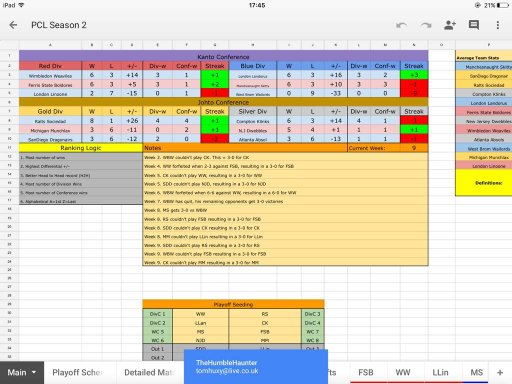Select the Johto Conference header cell

click(x=223, y=102)
